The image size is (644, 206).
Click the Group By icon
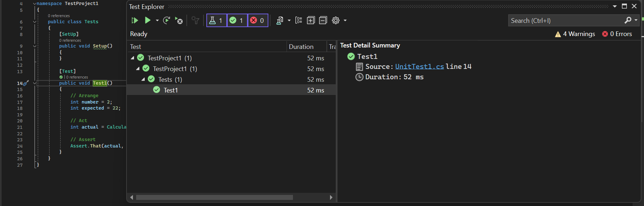tap(299, 20)
